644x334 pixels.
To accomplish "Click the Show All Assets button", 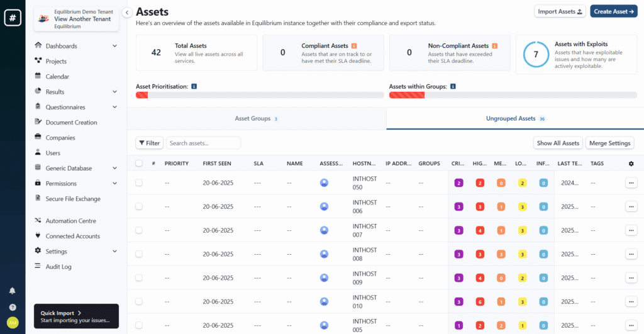I will click(557, 143).
